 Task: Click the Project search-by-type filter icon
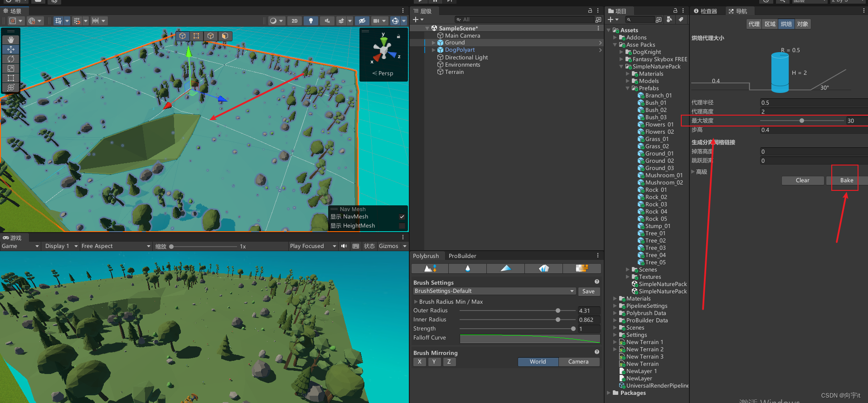coord(669,19)
